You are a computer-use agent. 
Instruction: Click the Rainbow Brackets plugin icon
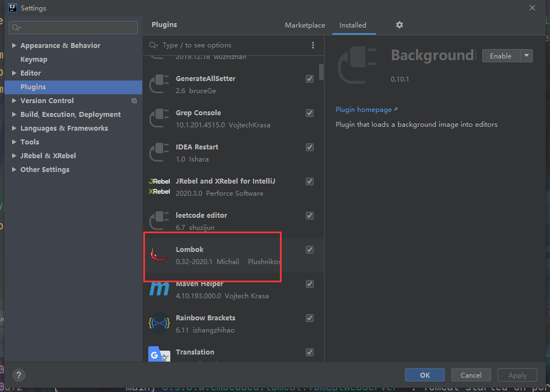(x=159, y=324)
